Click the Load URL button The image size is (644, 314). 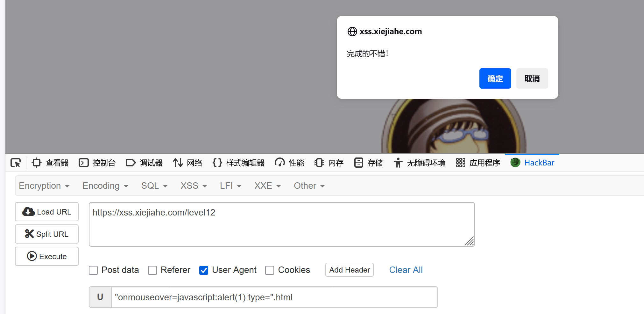coord(47,212)
